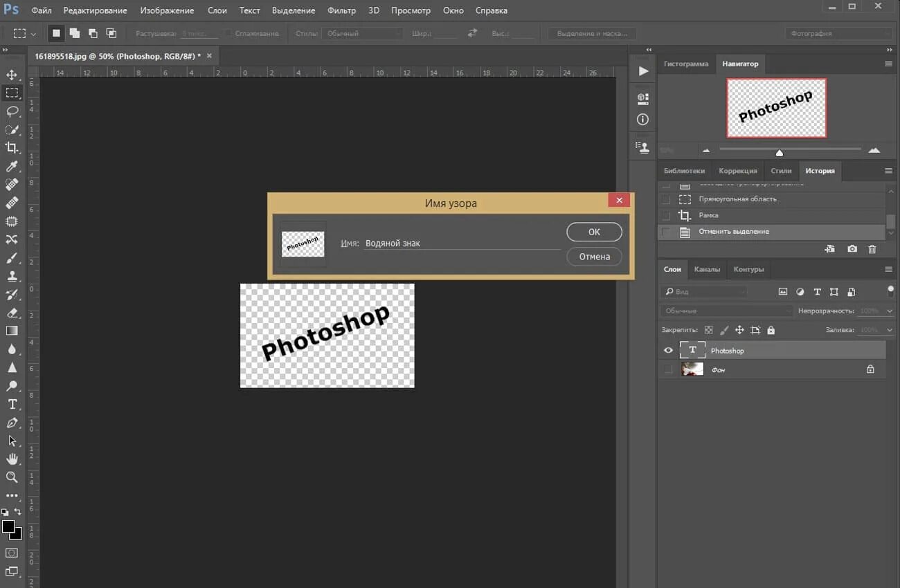Select the Clone Stamp tool
Image resolution: width=900 pixels, height=588 pixels.
[12, 276]
